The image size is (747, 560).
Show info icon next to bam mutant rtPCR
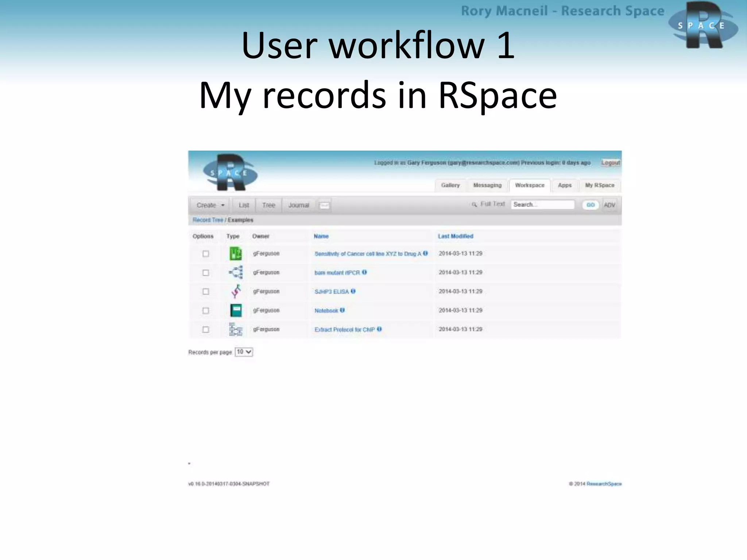tap(364, 272)
